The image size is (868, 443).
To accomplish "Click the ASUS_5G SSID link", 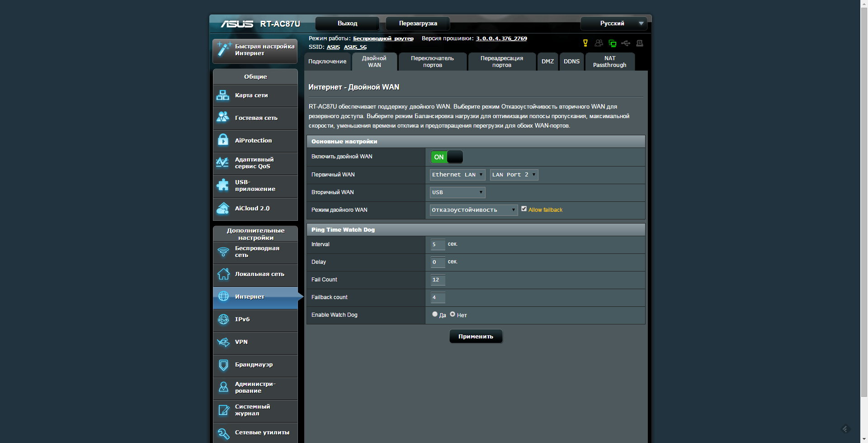I will pos(355,47).
